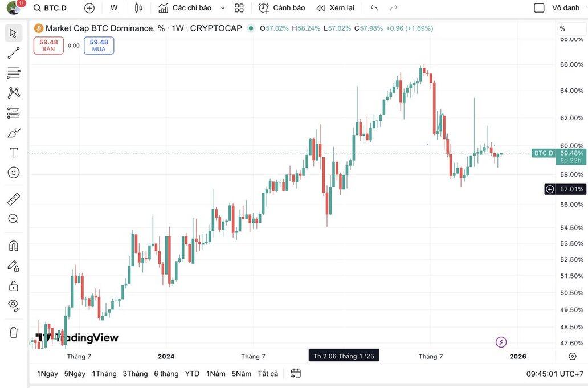The height and width of the screenshot is (388, 588).
Task: Select the trend line drawing tool
Action: point(14,53)
